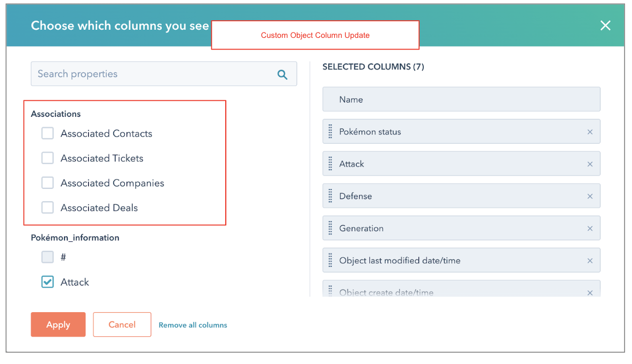Image resolution: width=632 pixels, height=364 pixels.
Task: Enable the Associated Contacts checkbox
Action: pos(48,133)
